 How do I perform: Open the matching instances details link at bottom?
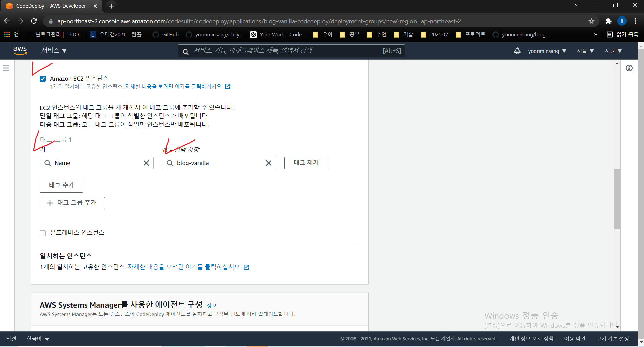[x=184, y=267]
